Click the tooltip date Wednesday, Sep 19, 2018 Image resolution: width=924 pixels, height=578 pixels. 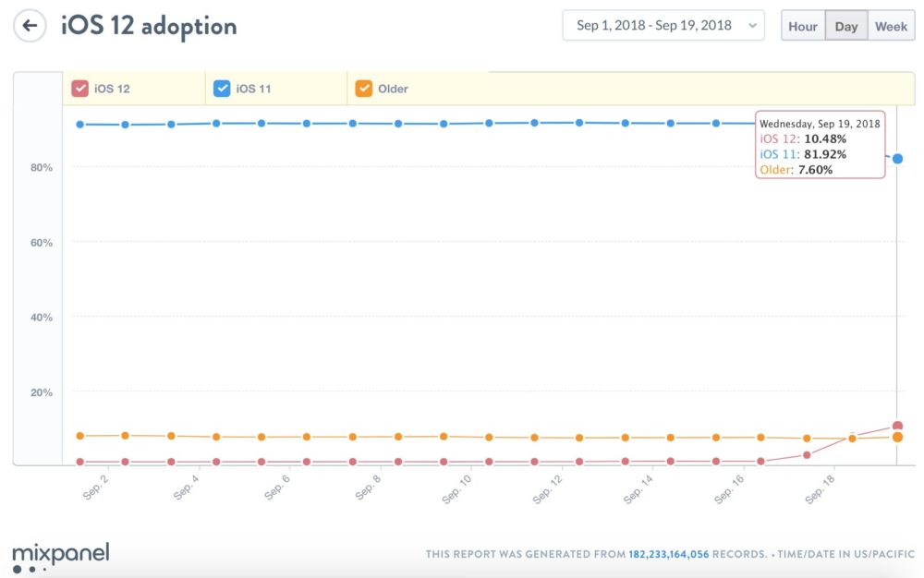point(820,124)
